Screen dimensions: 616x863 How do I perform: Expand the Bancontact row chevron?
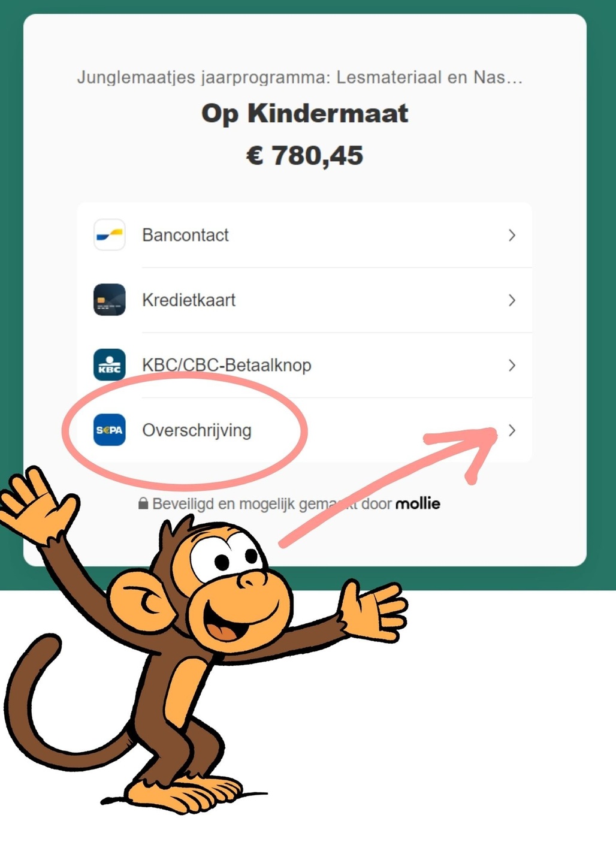[512, 235]
